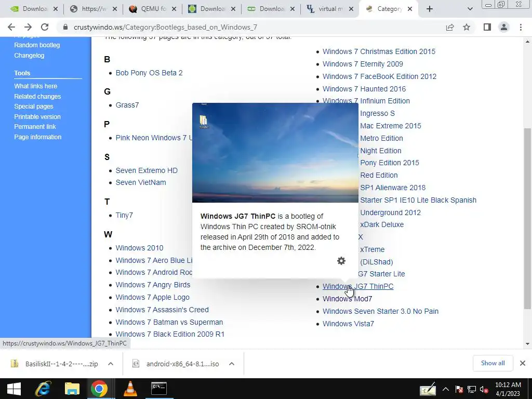The width and height of the screenshot is (532, 399).
Task: Click the browser Forward arrow
Action: pos(28,27)
